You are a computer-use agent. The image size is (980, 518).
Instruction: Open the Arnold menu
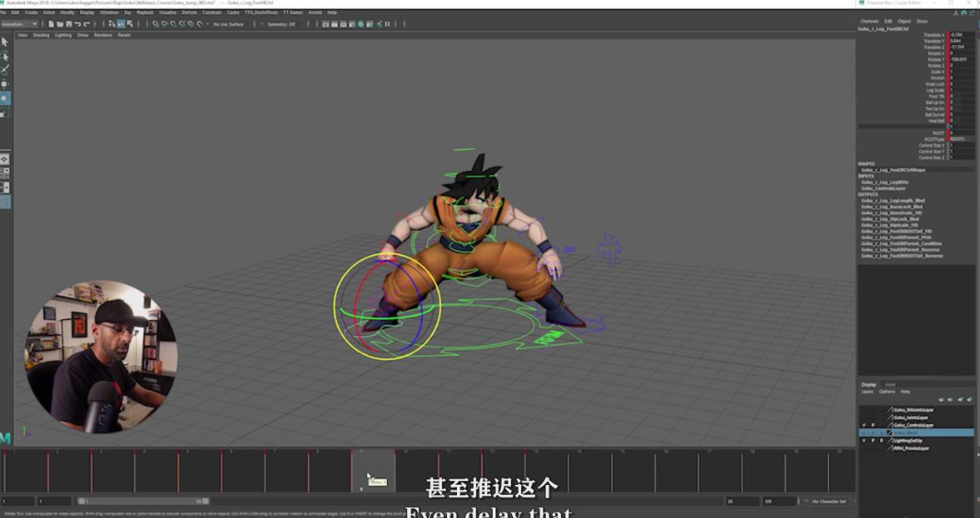(x=315, y=12)
